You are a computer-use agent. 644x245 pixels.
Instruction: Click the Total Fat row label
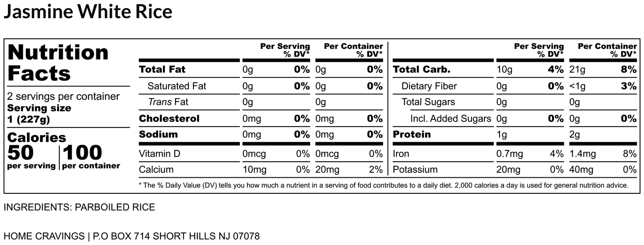162,69
